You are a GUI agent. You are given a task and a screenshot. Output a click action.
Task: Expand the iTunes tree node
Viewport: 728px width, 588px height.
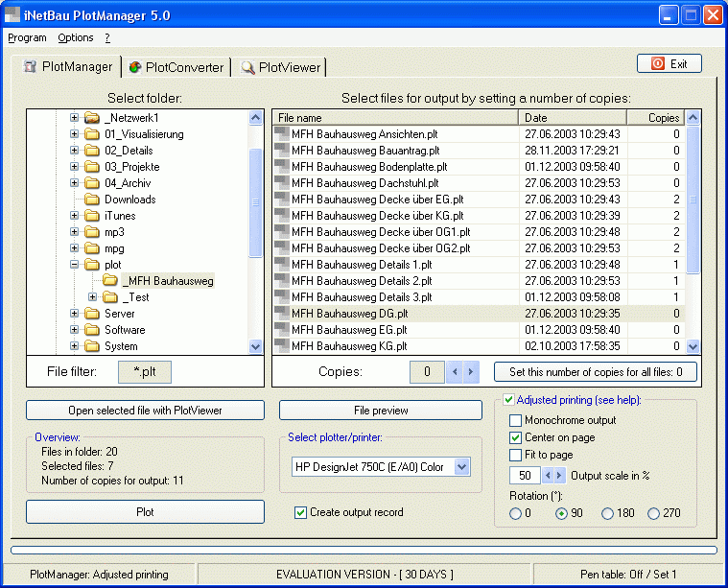pyautogui.click(x=74, y=215)
